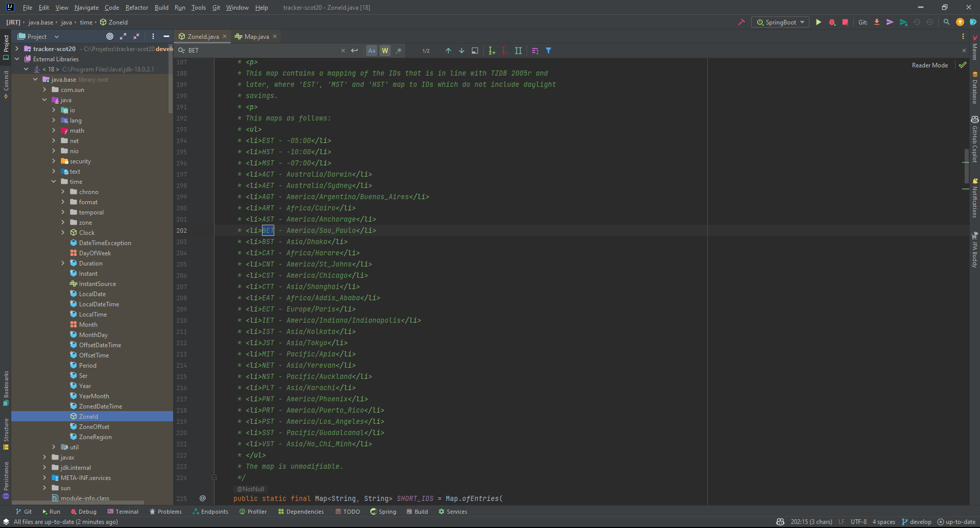Screen dimensions: 980x528
Task: Stop the running application with red square
Action: click(x=845, y=22)
